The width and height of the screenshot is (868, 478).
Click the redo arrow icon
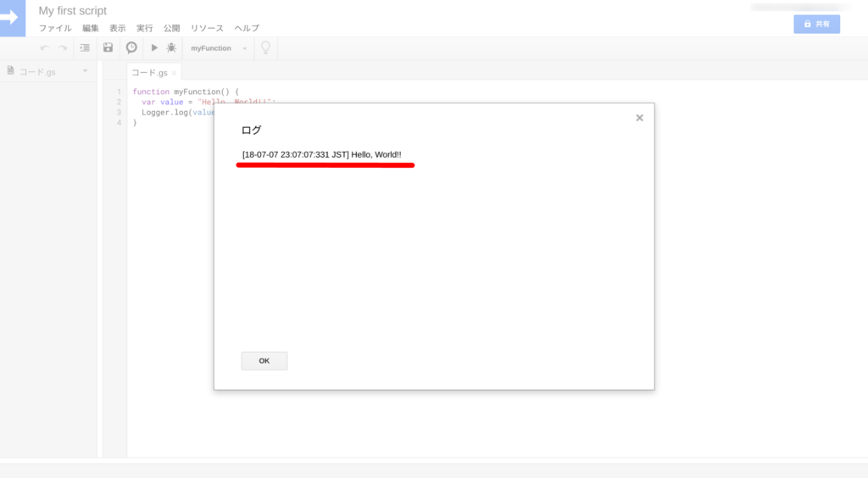(x=63, y=48)
